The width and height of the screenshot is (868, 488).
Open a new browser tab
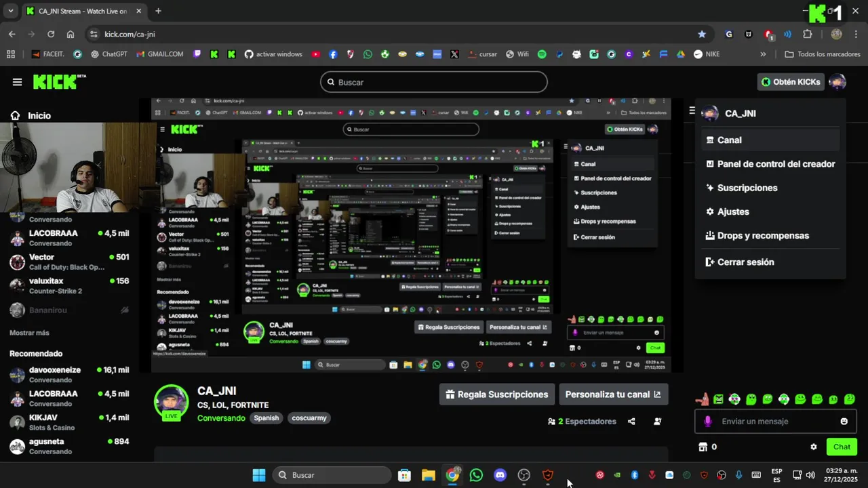pyautogui.click(x=158, y=11)
